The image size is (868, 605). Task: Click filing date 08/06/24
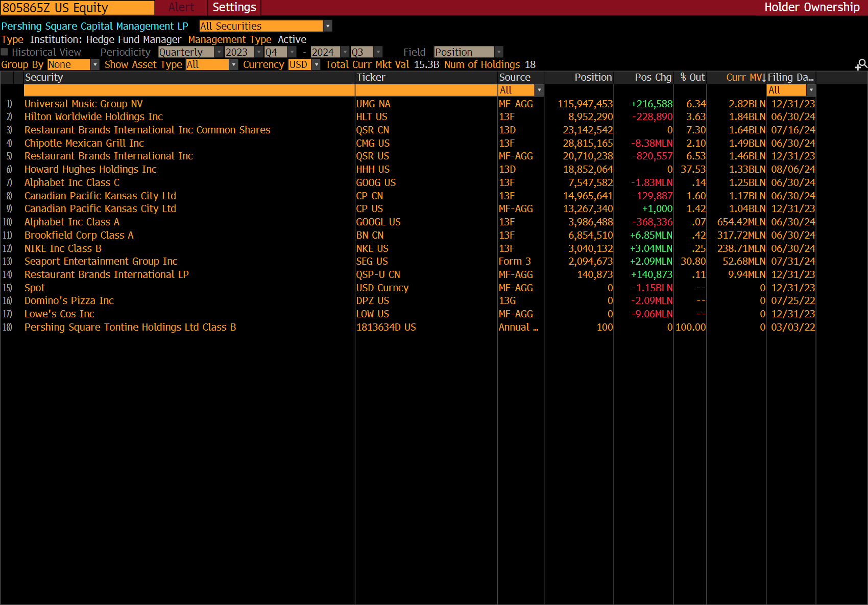click(x=793, y=169)
